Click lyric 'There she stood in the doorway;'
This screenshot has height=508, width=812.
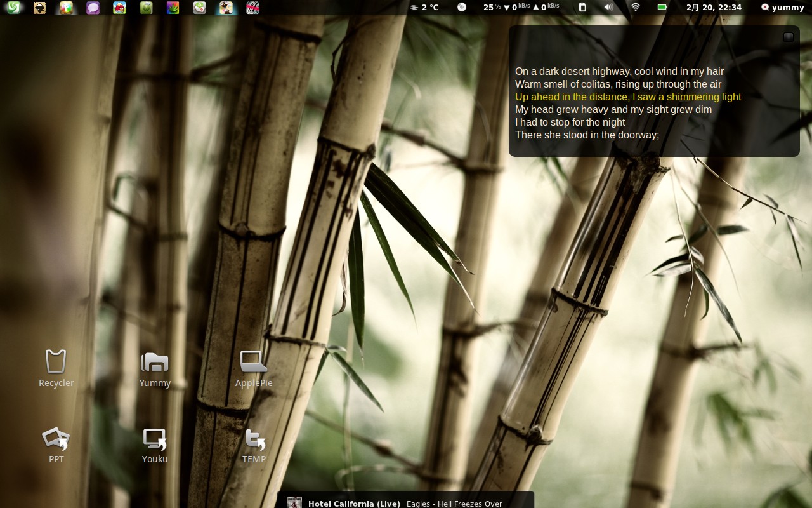pos(587,135)
